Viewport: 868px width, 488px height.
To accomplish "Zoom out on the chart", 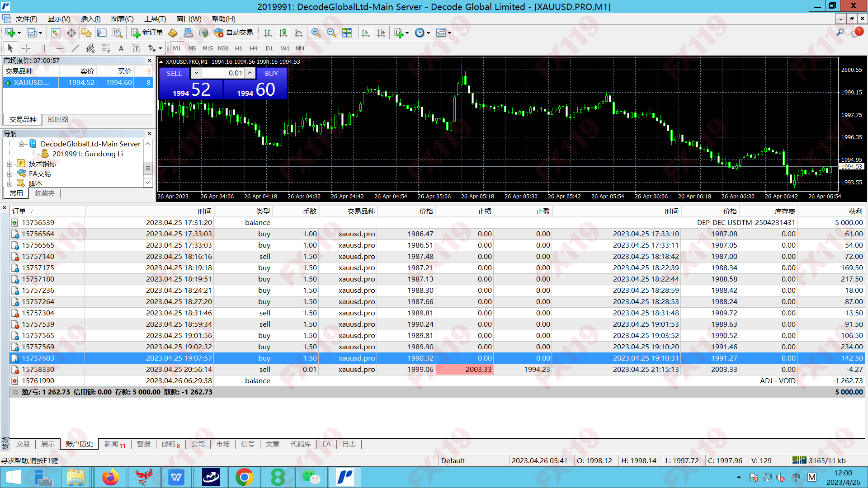I will (x=331, y=33).
